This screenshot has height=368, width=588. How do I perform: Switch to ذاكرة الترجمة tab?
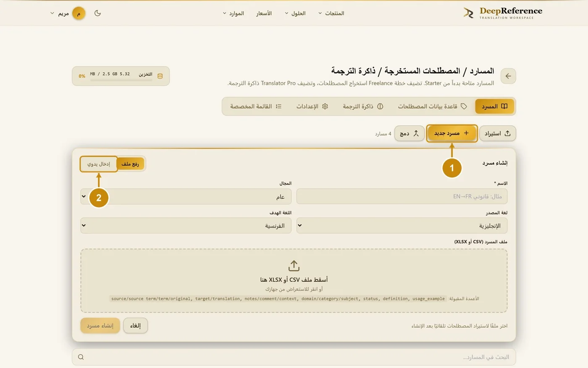point(363,106)
